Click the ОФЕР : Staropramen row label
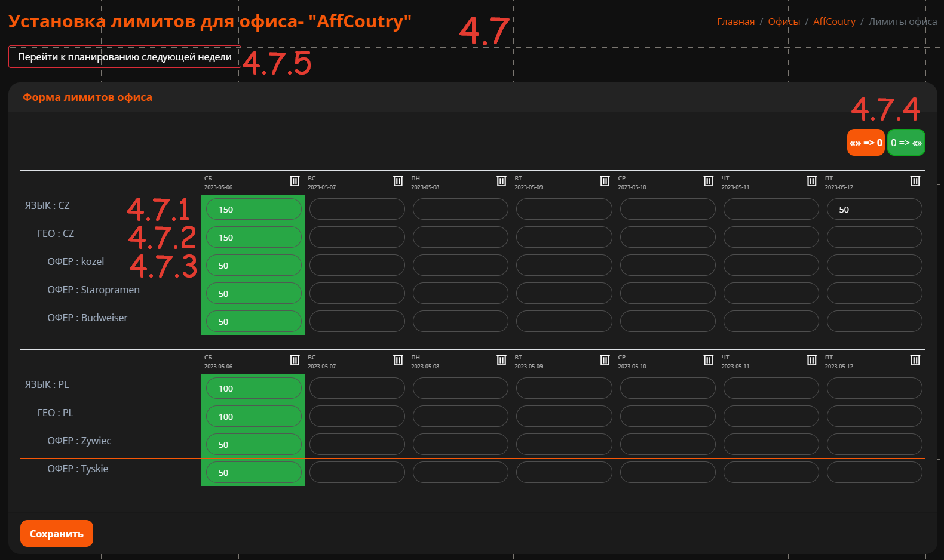 pyautogui.click(x=94, y=290)
